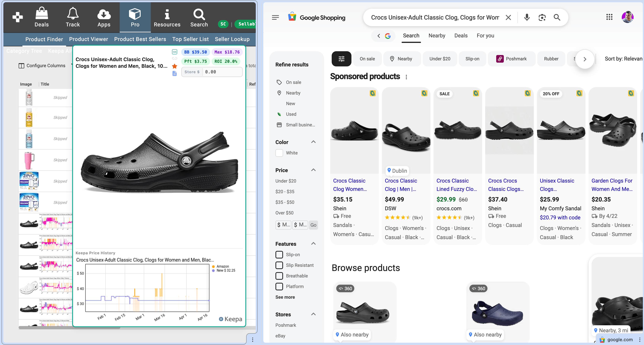Open the filter settings tune chip
644x345 pixels.
(x=341, y=59)
